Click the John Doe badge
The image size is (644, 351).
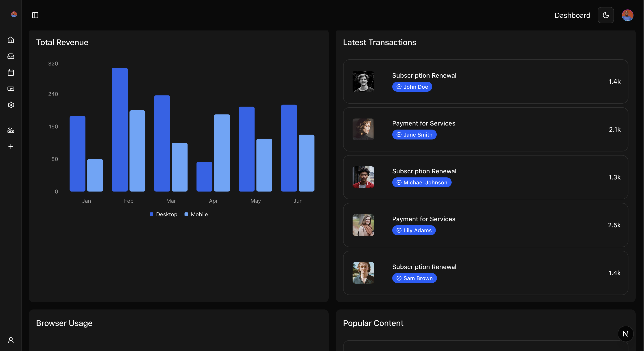pyautogui.click(x=412, y=87)
